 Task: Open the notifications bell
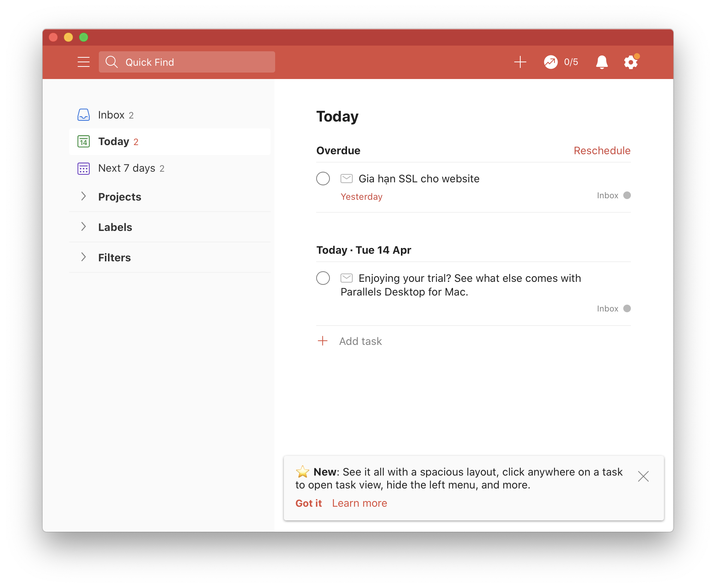tap(602, 62)
